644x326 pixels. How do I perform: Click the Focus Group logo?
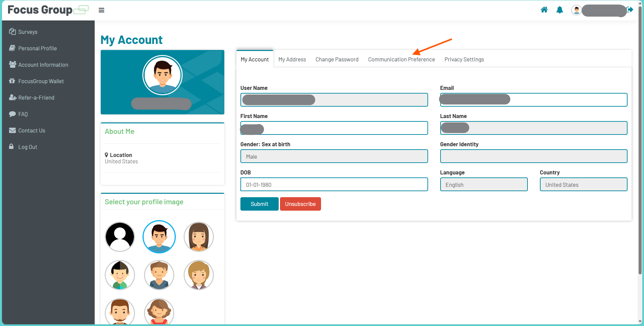(48, 10)
